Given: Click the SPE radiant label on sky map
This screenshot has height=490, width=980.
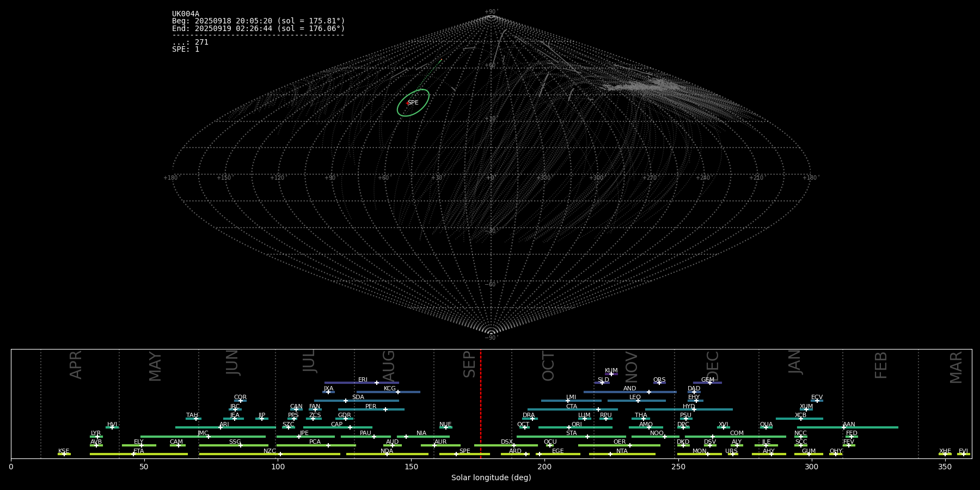Looking at the screenshot, I should [x=413, y=103].
